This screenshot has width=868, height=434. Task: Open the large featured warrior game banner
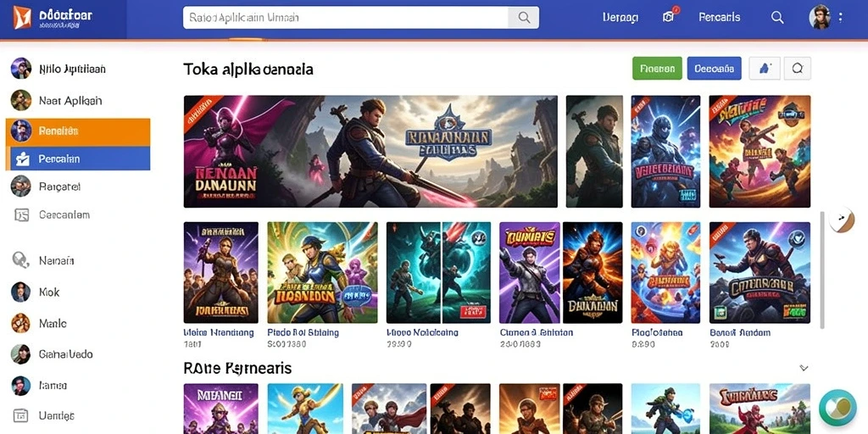pyautogui.click(x=370, y=151)
